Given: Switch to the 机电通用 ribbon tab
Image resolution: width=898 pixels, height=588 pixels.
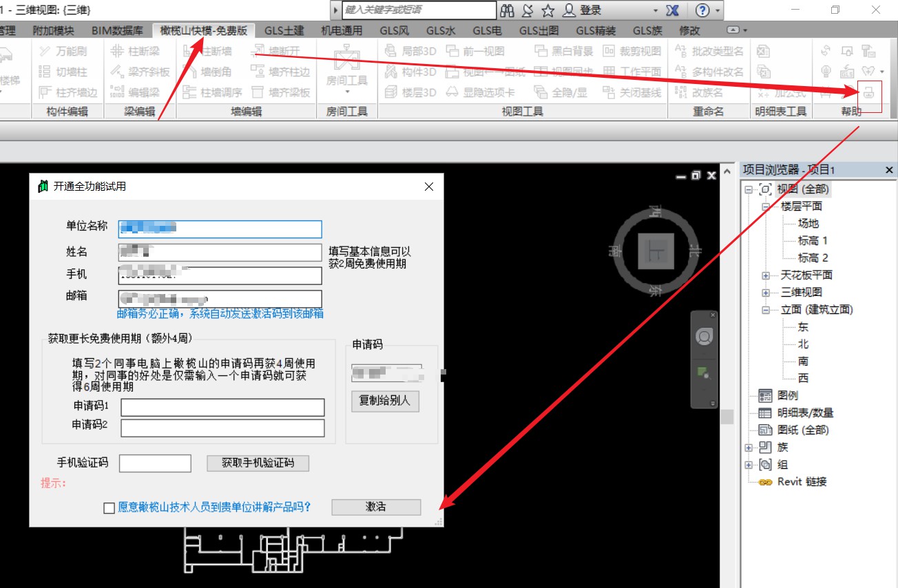Looking at the screenshot, I should pos(342,30).
